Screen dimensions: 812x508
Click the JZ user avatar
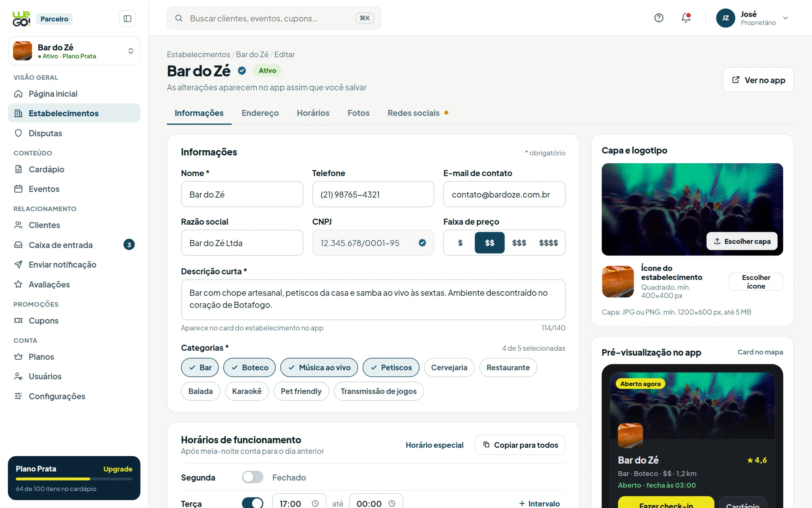(725, 18)
